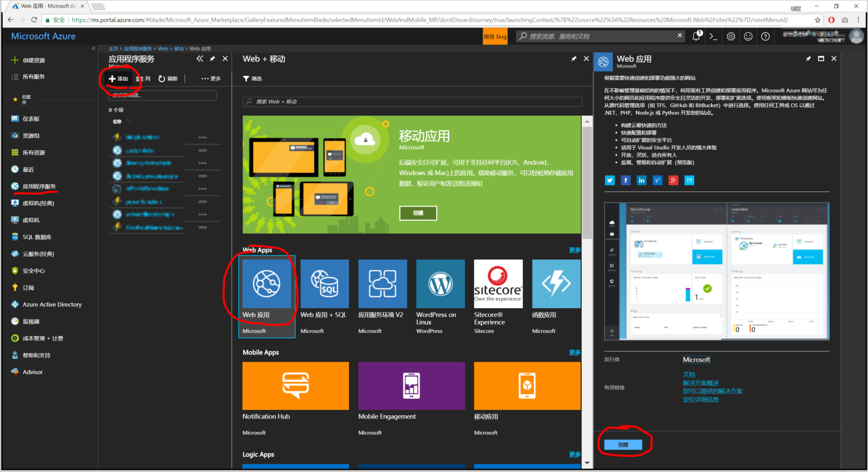Open the help question mark icon
The width and height of the screenshot is (868, 472).
tap(765, 36)
